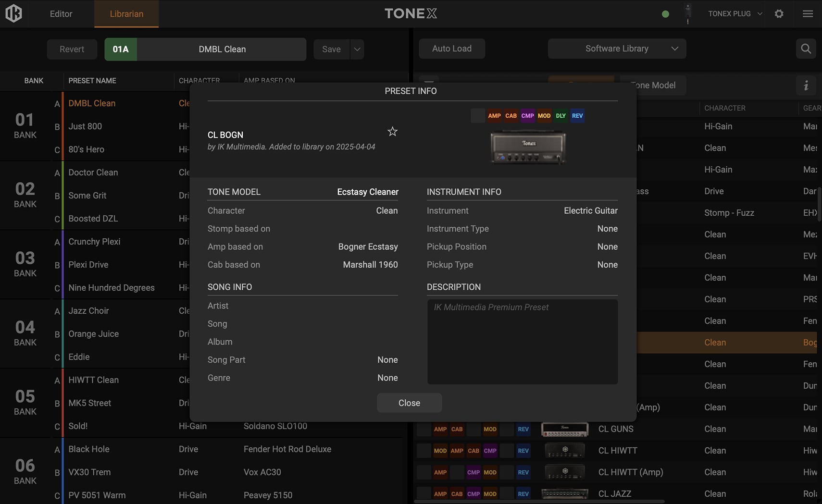
Task: Close the Preset Info dialog
Action: 409,403
